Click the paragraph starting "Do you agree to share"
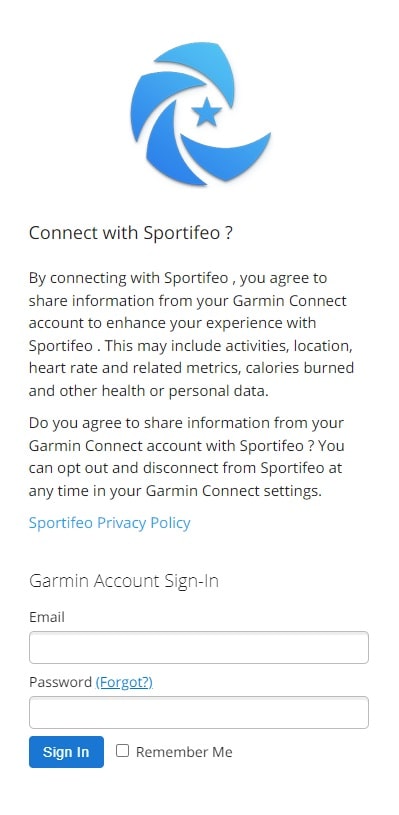399x815 pixels. (187, 457)
